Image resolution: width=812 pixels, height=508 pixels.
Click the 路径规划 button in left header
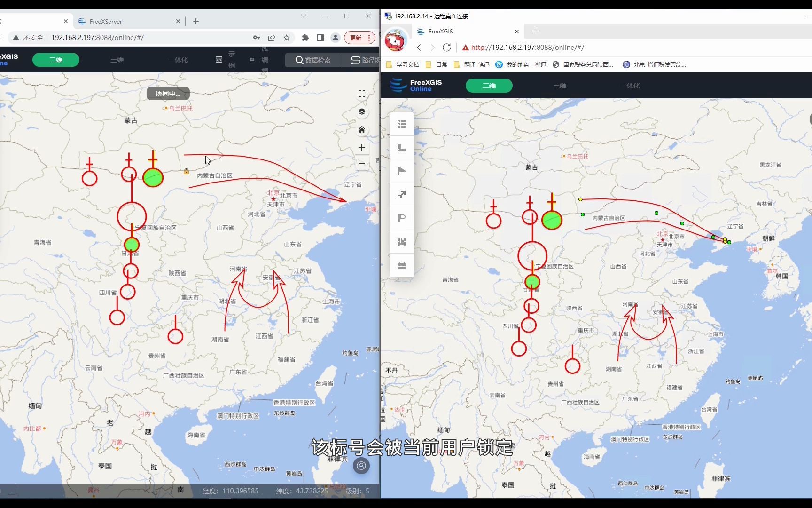pos(361,60)
